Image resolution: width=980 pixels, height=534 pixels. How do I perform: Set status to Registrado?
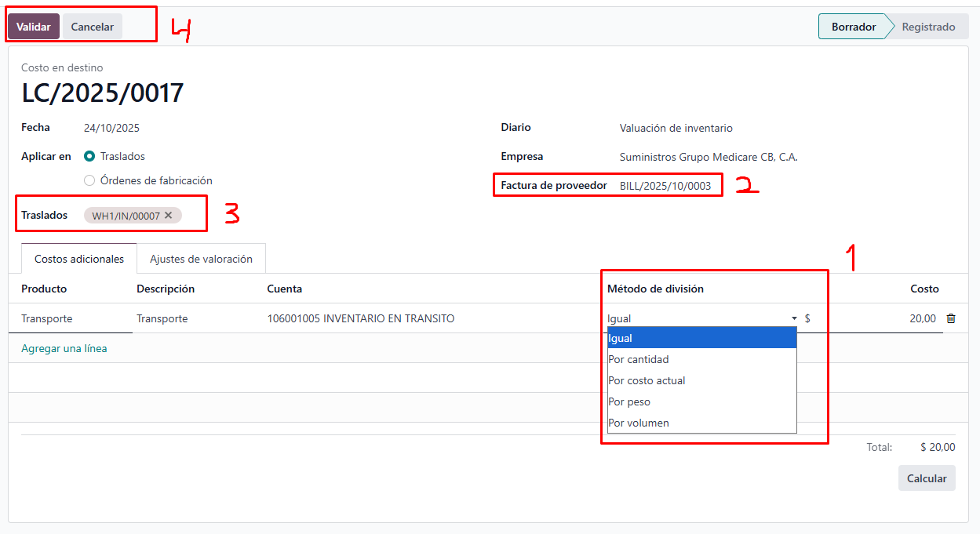pos(928,27)
